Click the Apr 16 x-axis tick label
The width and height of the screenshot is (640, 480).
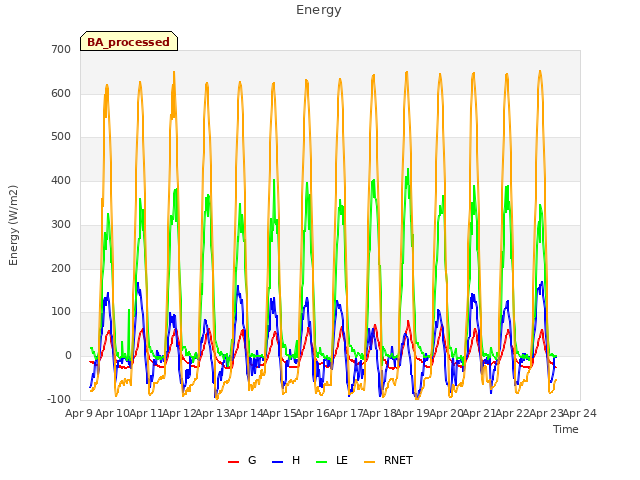[312, 413]
